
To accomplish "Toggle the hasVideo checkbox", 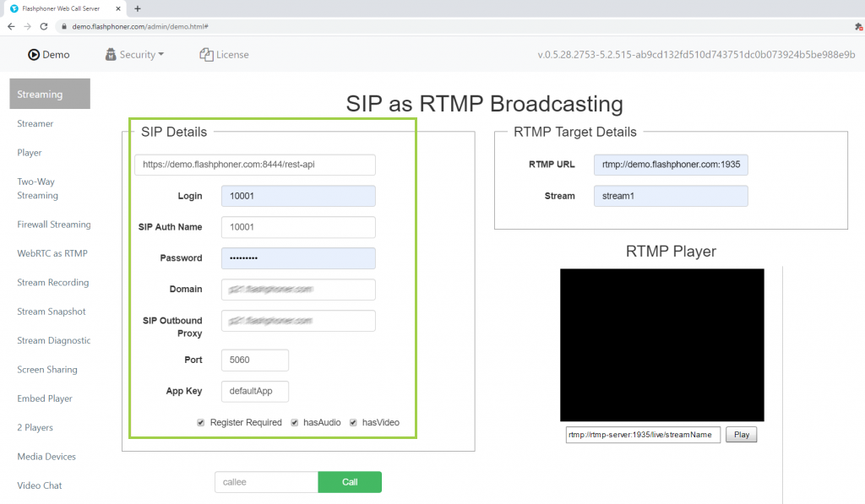I will point(353,422).
